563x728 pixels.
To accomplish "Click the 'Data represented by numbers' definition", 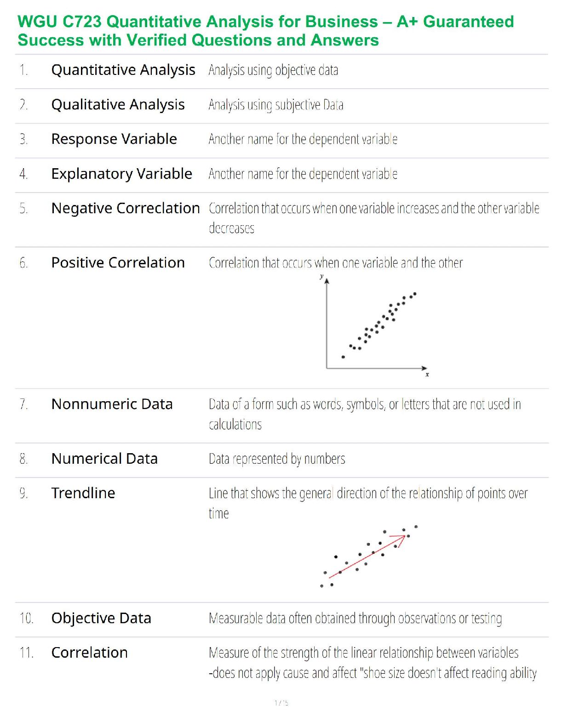I will [277, 459].
